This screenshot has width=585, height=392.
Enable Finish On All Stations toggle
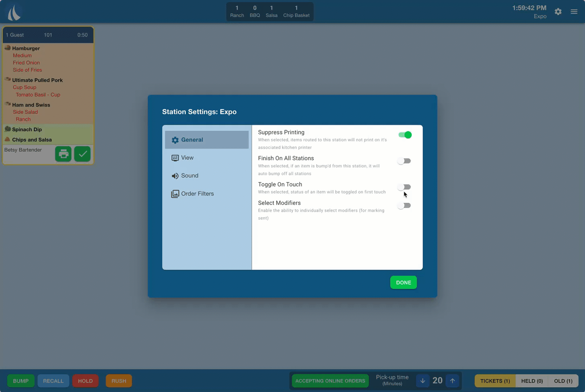point(404,161)
